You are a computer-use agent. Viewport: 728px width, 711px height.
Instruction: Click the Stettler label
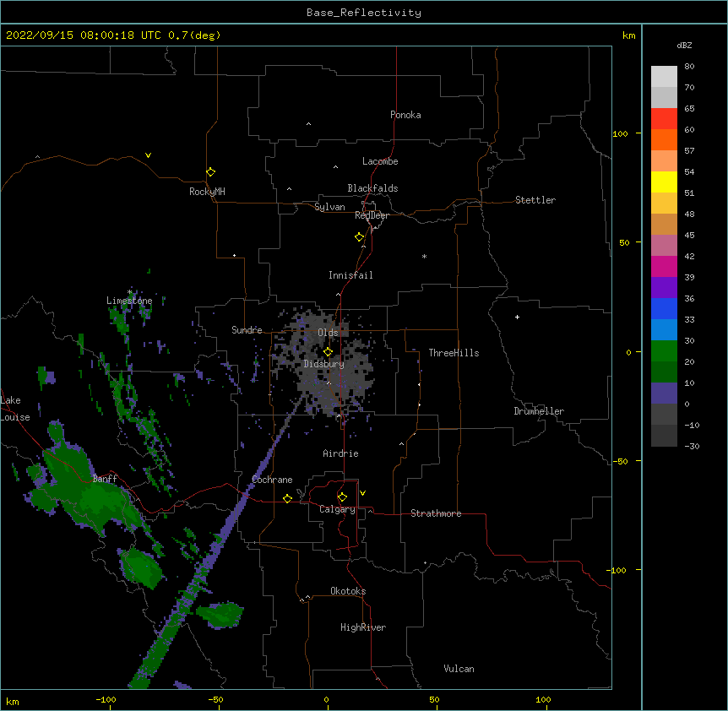pos(535,200)
